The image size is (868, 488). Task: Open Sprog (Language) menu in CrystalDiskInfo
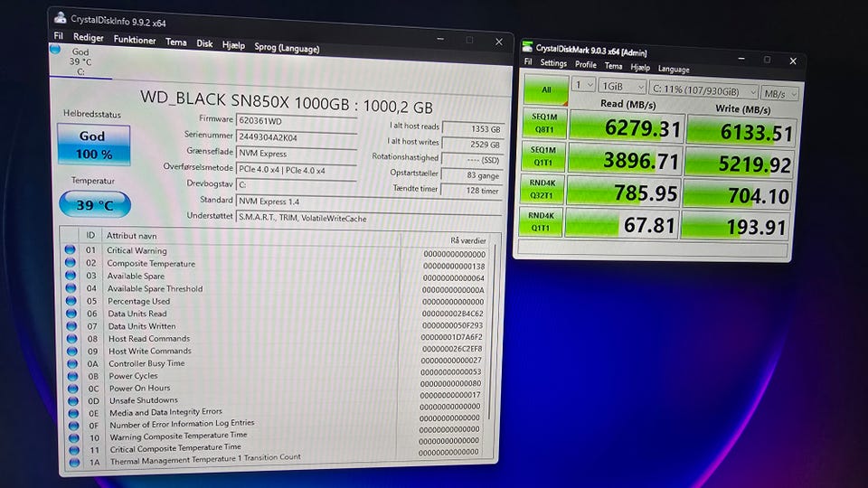tap(287, 48)
